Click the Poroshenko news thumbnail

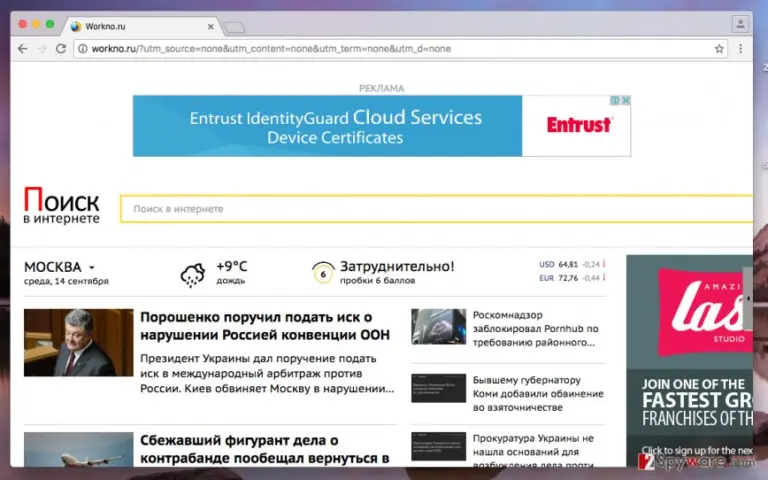(78, 342)
